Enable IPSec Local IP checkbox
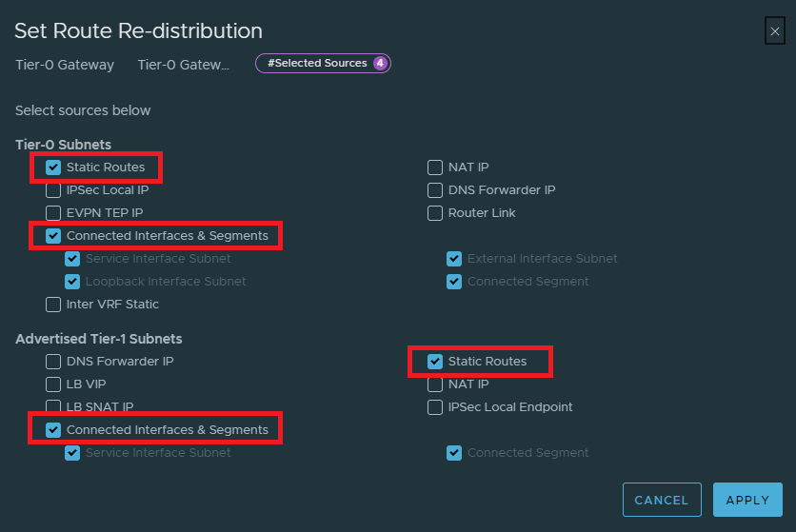The width and height of the screenshot is (796, 532). pyautogui.click(x=53, y=190)
